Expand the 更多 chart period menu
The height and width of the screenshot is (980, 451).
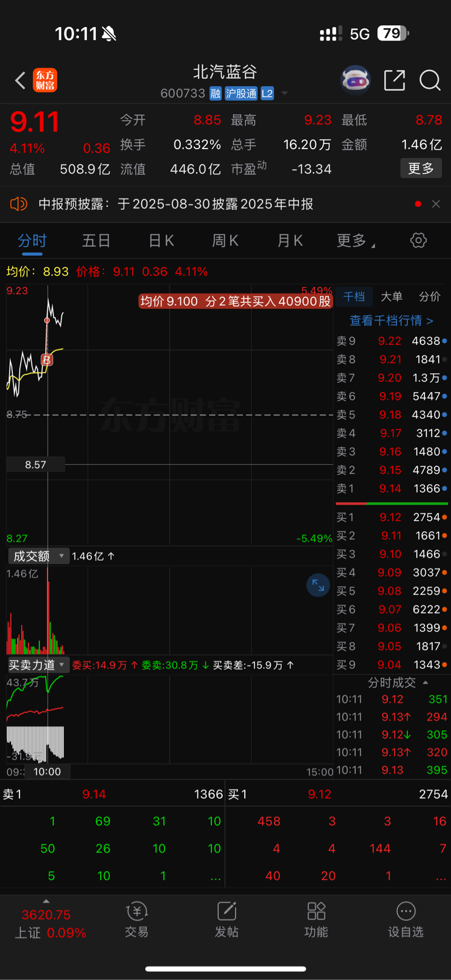tap(356, 241)
